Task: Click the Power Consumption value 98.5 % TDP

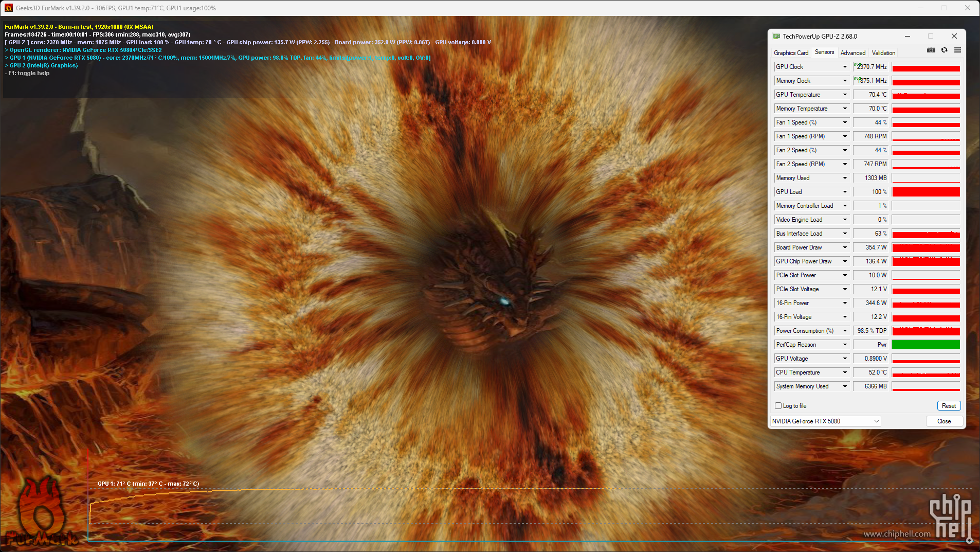Action: click(x=871, y=331)
